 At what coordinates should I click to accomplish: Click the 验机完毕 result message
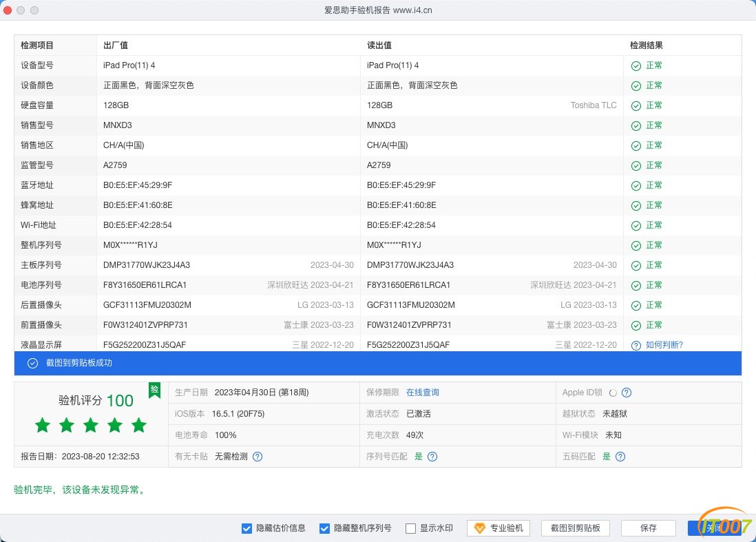click(81, 490)
